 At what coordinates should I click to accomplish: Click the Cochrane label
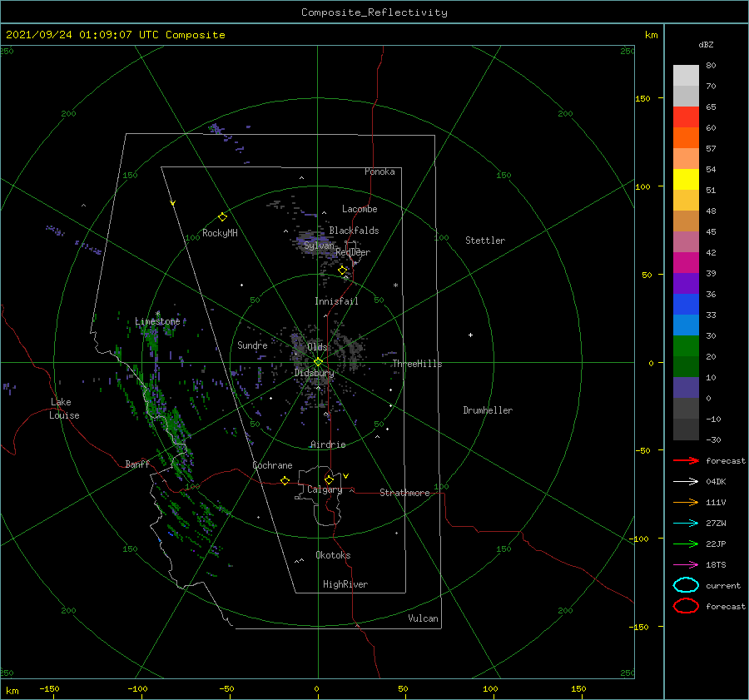click(x=272, y=465)
